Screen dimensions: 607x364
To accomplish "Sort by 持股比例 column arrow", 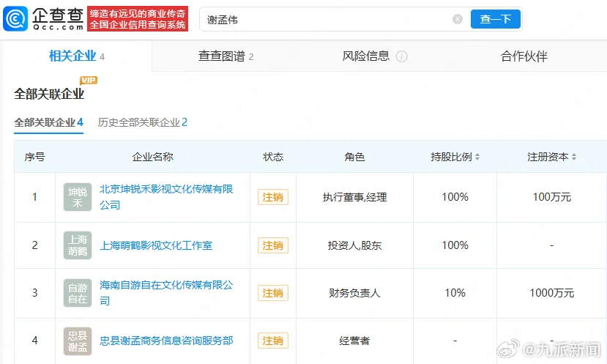I will tap(477, 157).
